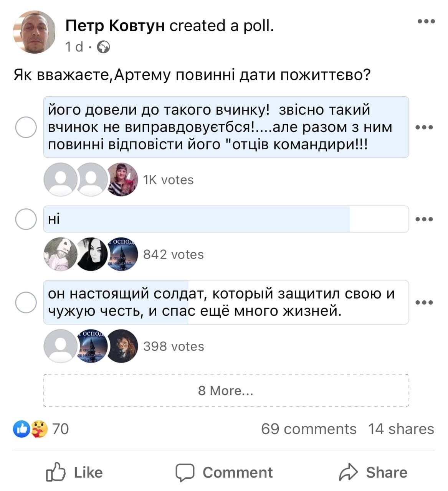
Task: View voters of the 1K votes option
Action: pos(168,180)
